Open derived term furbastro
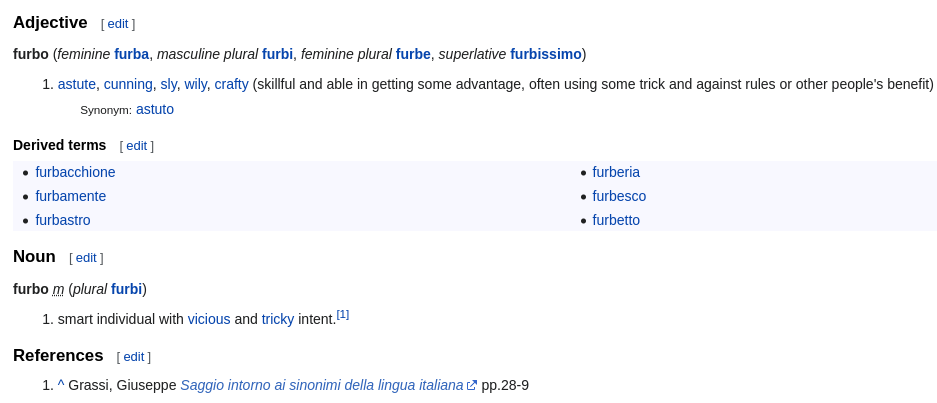The width and height of the screenshot is (937, 403). (x=63, y=220)
